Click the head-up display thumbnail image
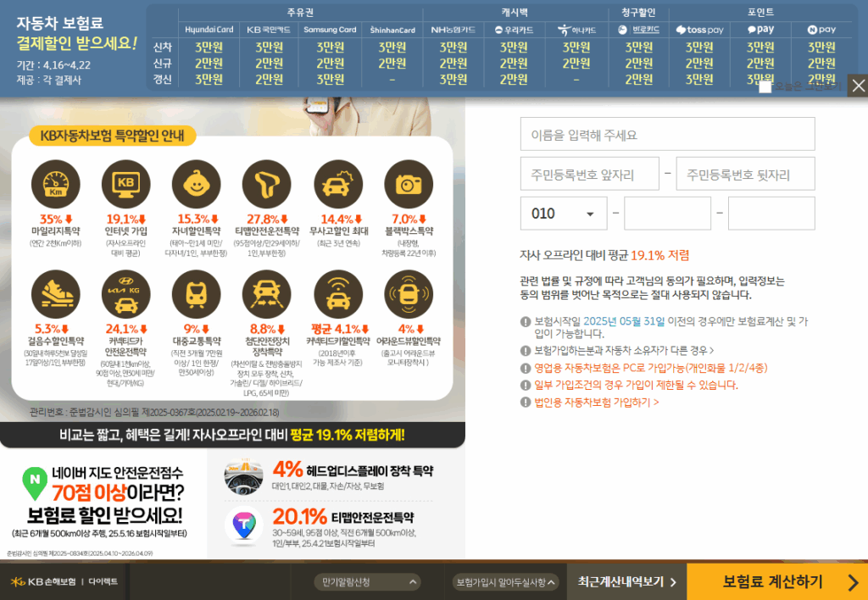 pyautogui.click(x=243, y=475)
